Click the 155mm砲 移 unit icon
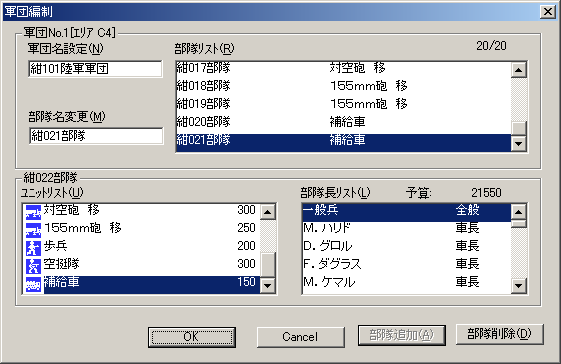Image resolution: width=561 pixels, height=364 pixels. point(33,230)
